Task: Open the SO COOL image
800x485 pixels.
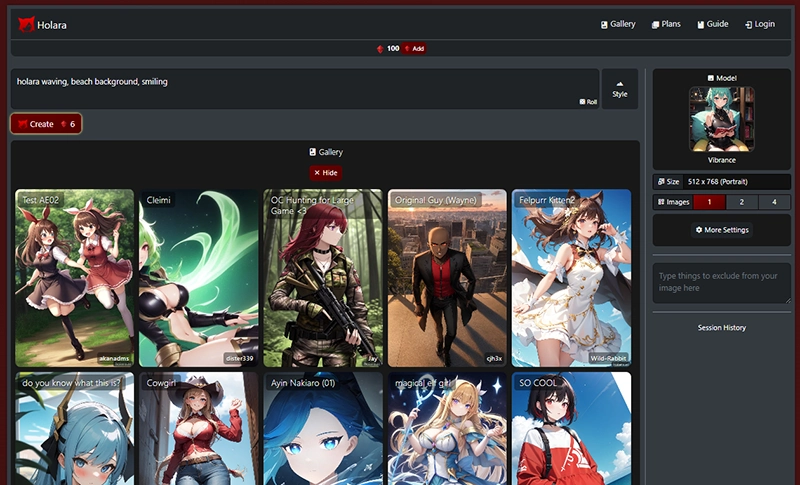Action: pyautogui.click(x=571, y=428)
